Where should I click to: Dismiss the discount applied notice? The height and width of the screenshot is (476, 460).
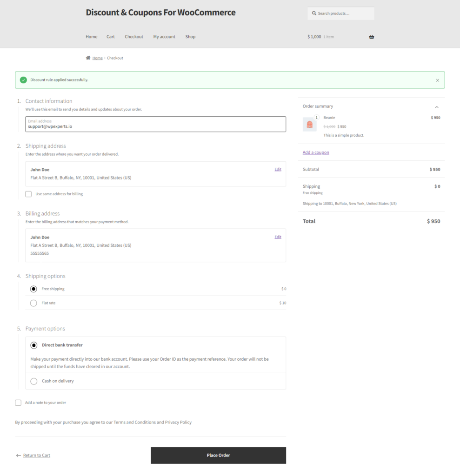pos(438,80)
